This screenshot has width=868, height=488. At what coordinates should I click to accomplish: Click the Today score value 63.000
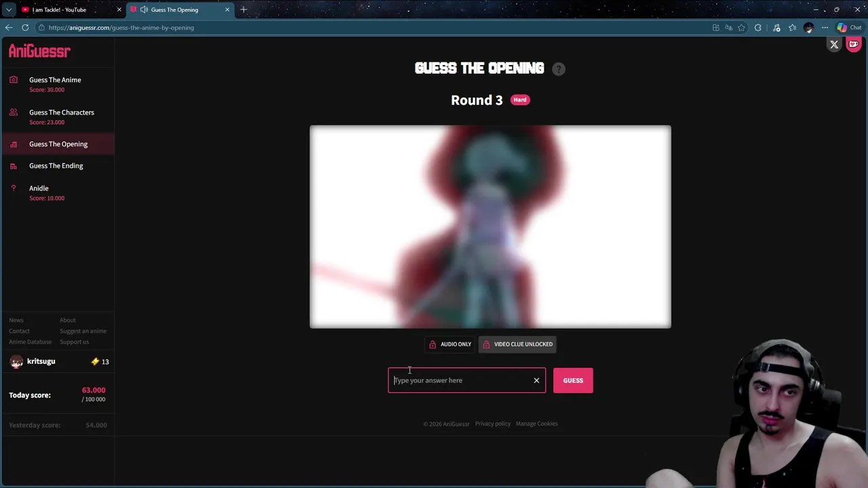coord(94,390)
